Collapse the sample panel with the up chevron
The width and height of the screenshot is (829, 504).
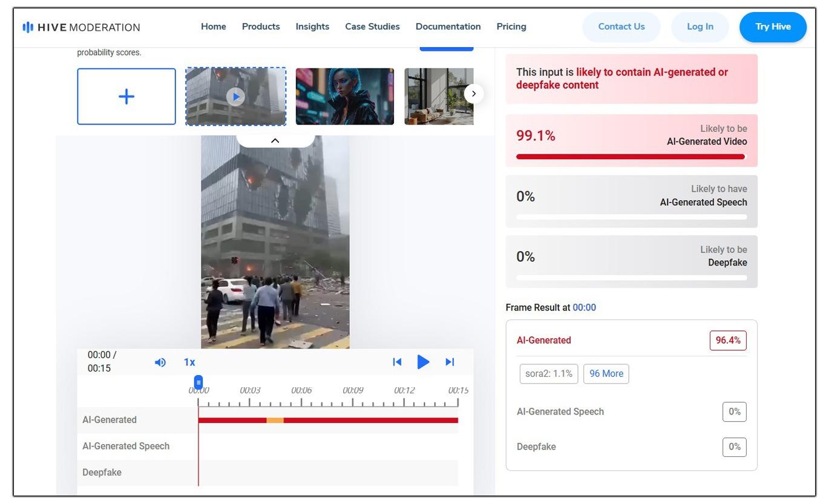tap(275, 141)
